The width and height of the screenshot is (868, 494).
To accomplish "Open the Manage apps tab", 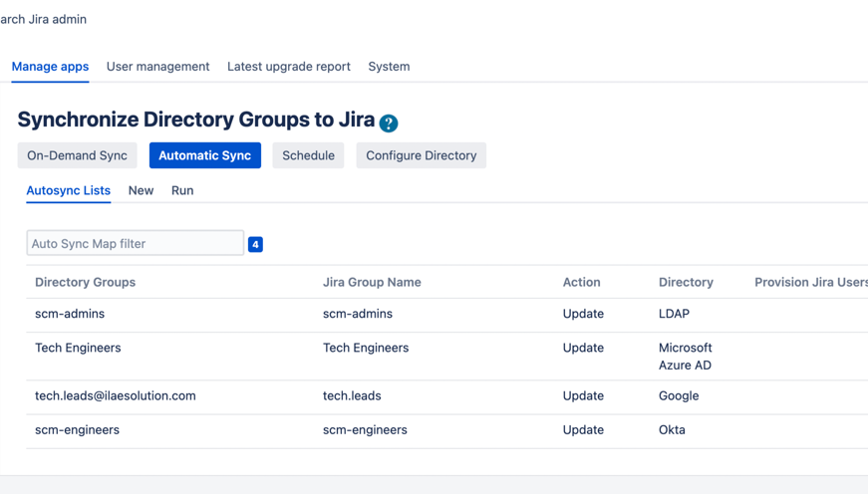I will 50,67.
